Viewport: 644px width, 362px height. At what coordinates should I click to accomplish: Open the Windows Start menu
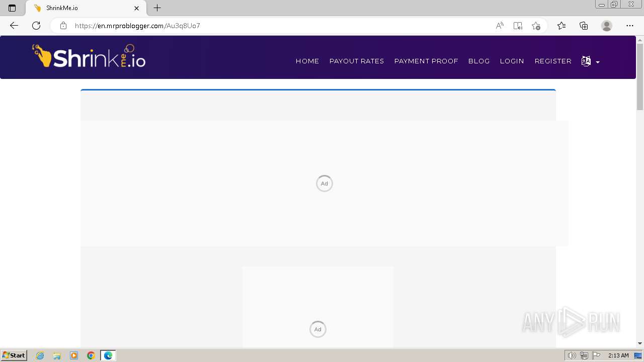[x=14, y=355]
